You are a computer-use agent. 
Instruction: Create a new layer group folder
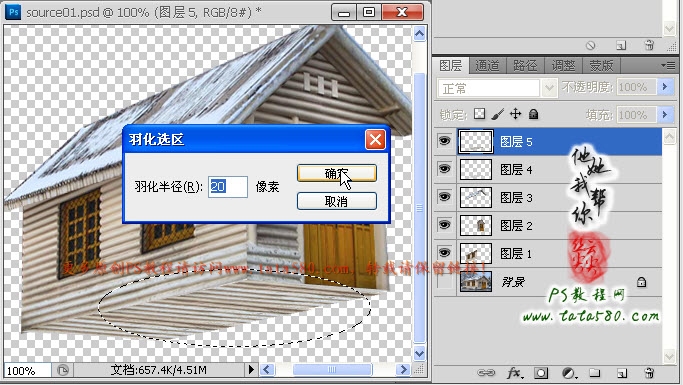[x=595, y=373]
